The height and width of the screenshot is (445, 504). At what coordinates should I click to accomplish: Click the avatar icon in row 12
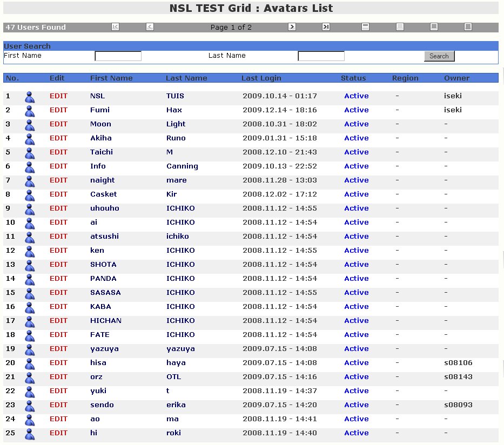pyautogui.click(x=30, y=251)
